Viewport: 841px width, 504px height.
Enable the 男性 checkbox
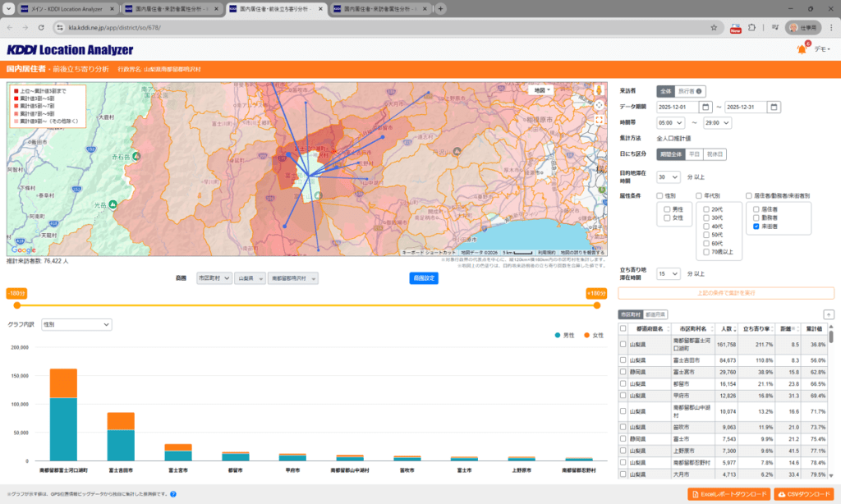[x=668, y=209]
